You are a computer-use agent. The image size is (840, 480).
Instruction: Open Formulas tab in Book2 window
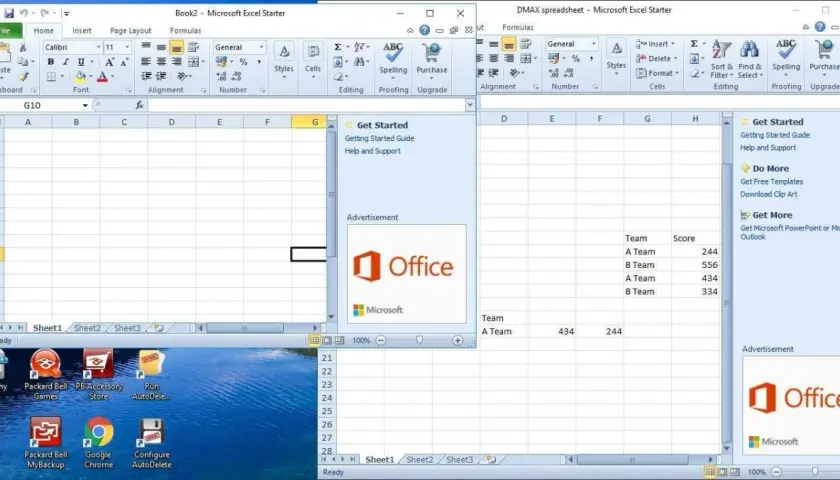pyautogui.click(x=185, y=31)
